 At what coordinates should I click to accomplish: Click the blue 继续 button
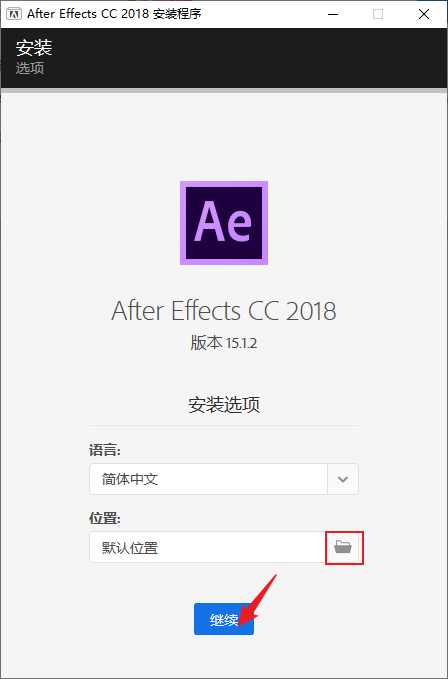tap(224, 619)
